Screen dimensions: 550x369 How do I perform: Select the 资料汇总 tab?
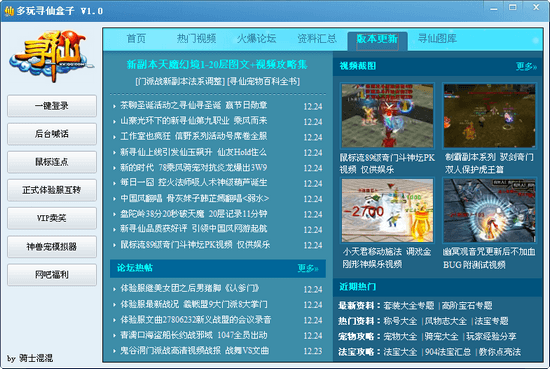(x=317, y=39)
